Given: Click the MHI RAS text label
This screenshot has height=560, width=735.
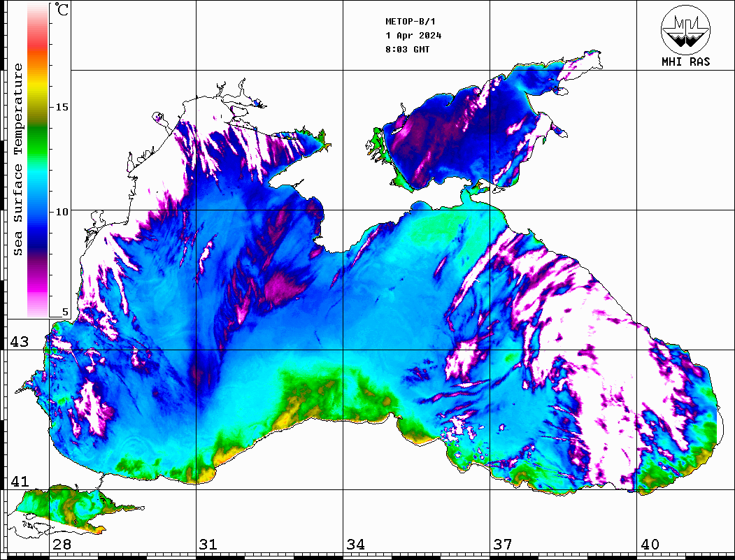Looking at the screenshot, I should [685, 62].
